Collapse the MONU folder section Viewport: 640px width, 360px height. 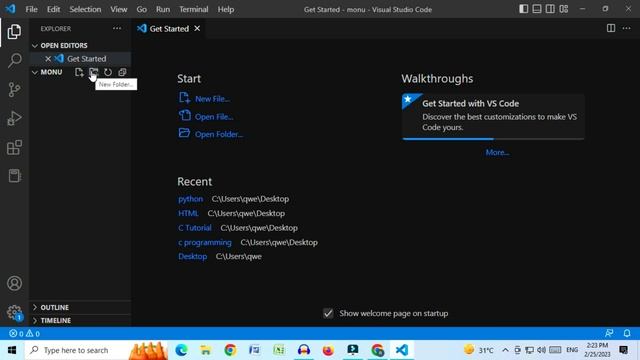click(x=35, y=72)
